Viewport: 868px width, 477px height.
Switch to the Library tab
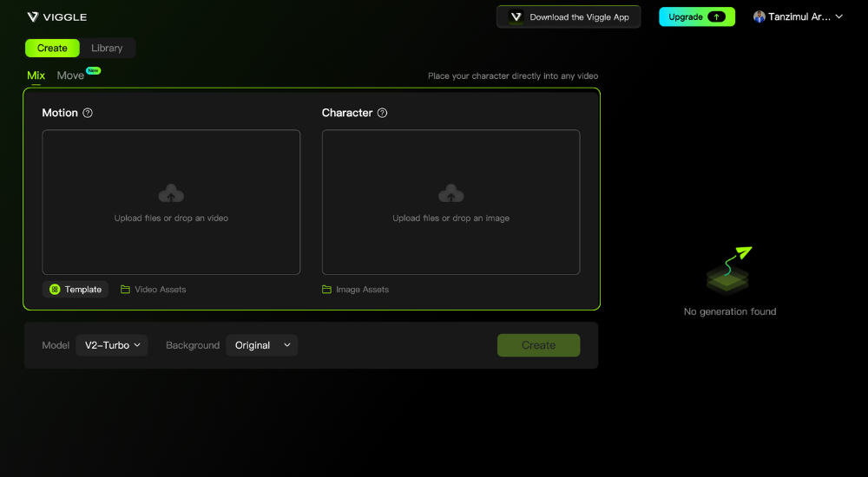click(107, 49)
